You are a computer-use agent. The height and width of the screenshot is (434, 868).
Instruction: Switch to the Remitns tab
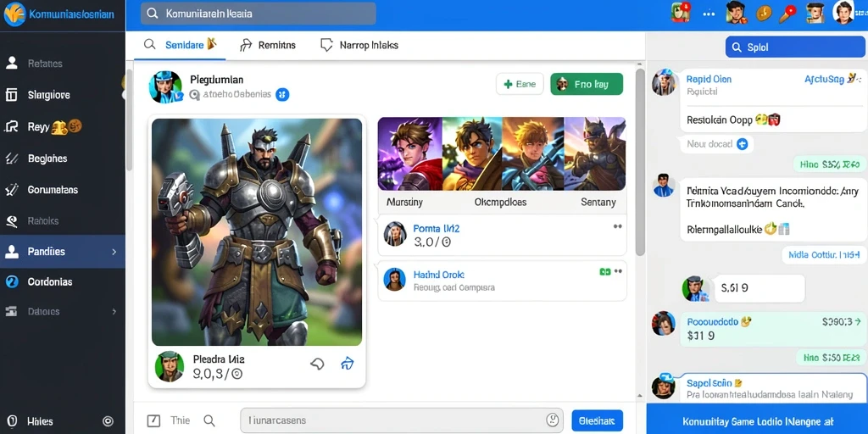[x=268, y=45]
